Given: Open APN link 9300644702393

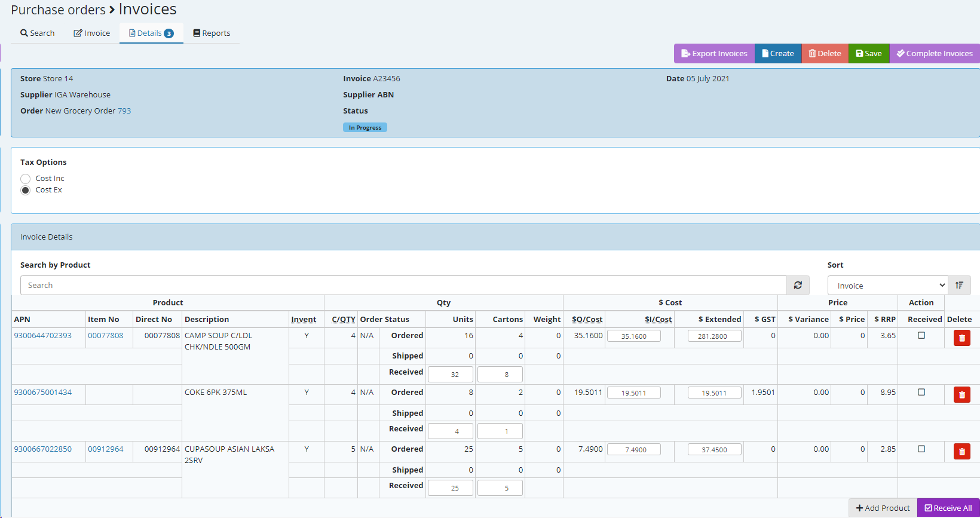Looking at the screenshot, I should point(42,335).
